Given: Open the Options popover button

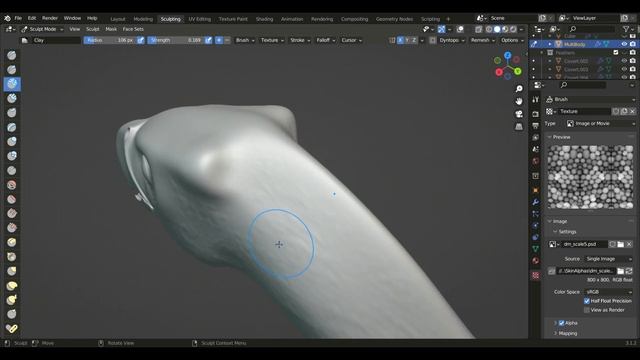Looking at the screenshot, I should tap(512, 40).
